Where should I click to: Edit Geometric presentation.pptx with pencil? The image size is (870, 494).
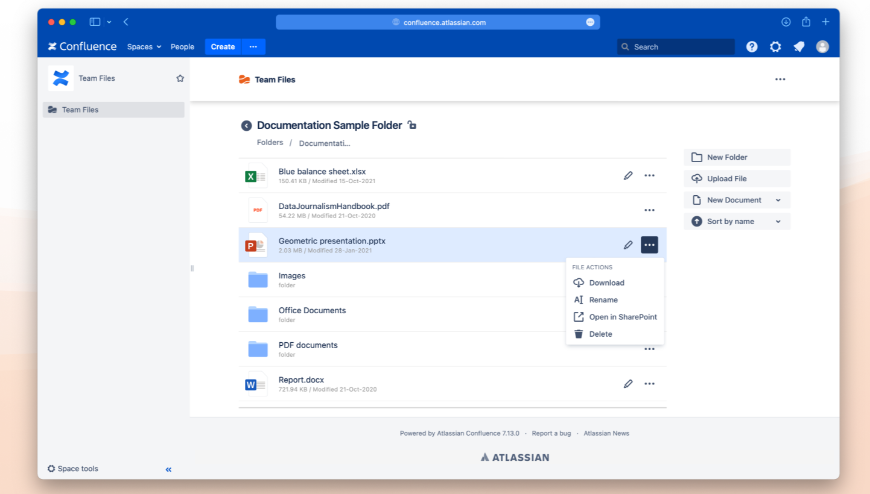tap(628, 245)
